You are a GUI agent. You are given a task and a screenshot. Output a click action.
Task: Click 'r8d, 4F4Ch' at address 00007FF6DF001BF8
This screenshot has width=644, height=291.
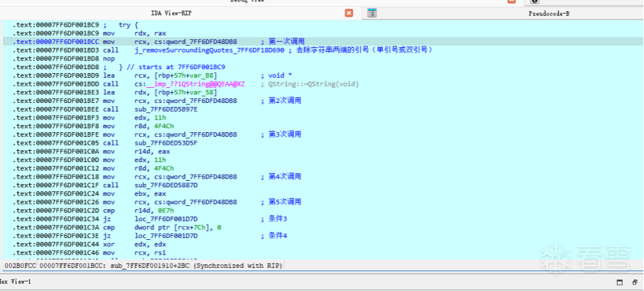pyautogui.click(x=155, y=126)
